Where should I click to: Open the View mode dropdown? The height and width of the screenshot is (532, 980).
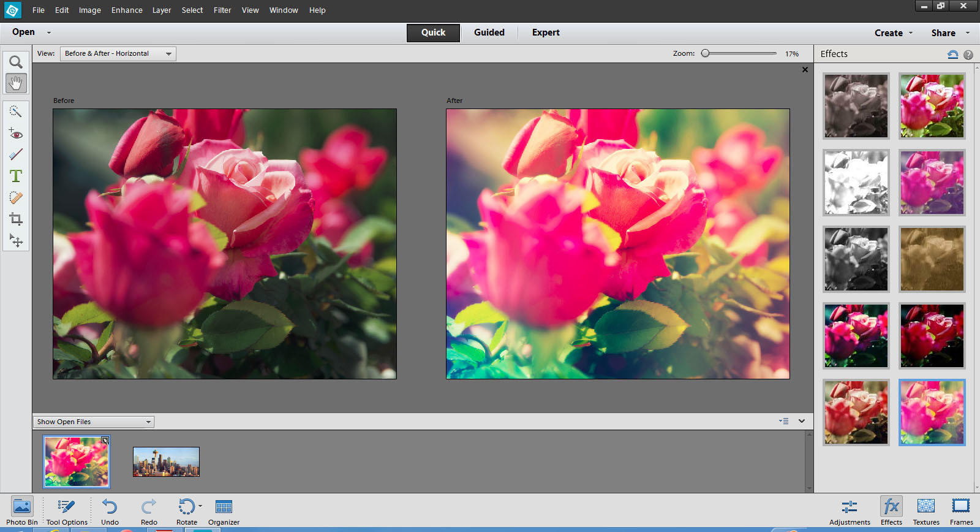pyautogui.click(x=118, y=54)
